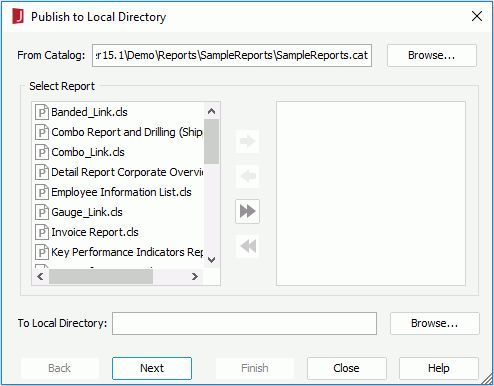Click the add all reports double-arrow icon
Image resolution: width=494 pixels, height=386 pixels.
[x=247, y=211]
